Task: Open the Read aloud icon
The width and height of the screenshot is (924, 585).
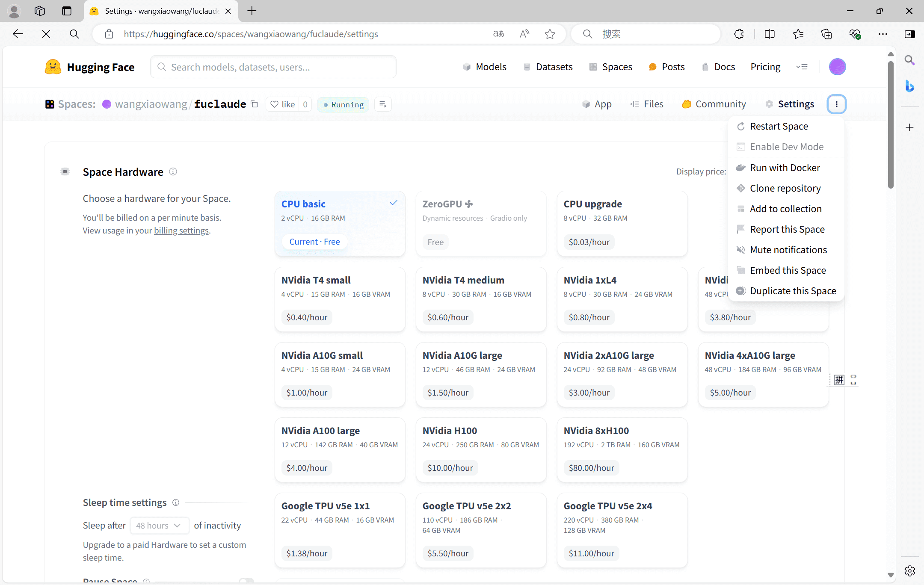Action: coord(524,34)
